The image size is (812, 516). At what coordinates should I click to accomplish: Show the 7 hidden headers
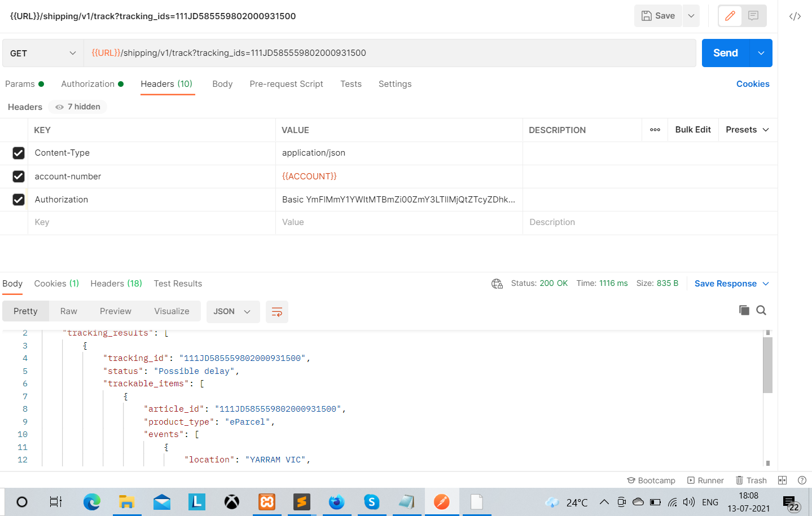coord(78,107)
